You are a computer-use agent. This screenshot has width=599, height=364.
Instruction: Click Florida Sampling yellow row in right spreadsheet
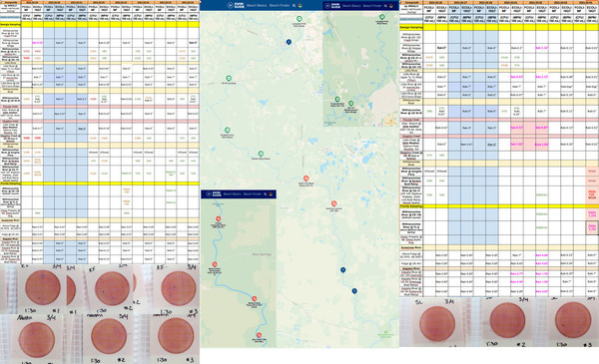499,206
